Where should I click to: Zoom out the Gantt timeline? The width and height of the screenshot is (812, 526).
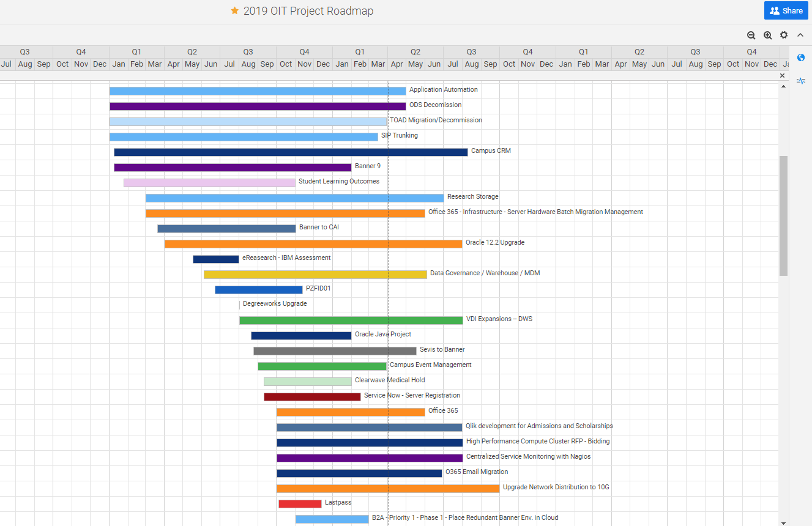pyautogui.click(x=751, y=35)
